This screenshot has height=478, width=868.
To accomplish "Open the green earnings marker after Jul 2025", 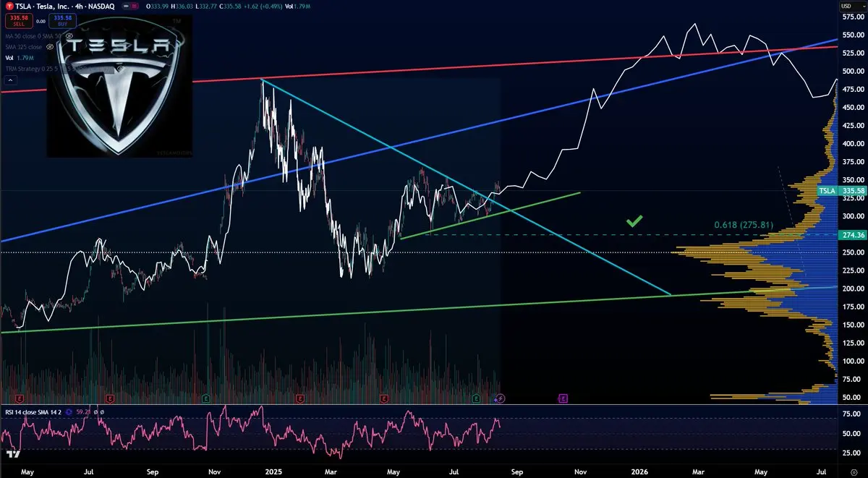I will pos(475,398).
